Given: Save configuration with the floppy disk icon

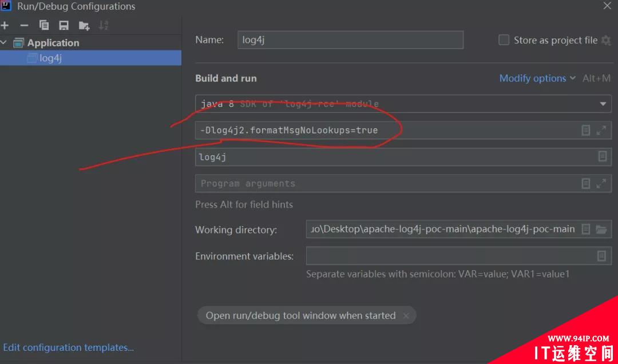Looking at the screenshot, I should pyautogui.click(x=64, y=26).
